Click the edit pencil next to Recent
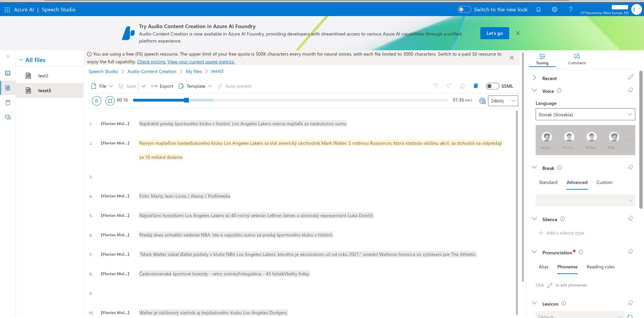Screen dimensions: 644x318 630,77
